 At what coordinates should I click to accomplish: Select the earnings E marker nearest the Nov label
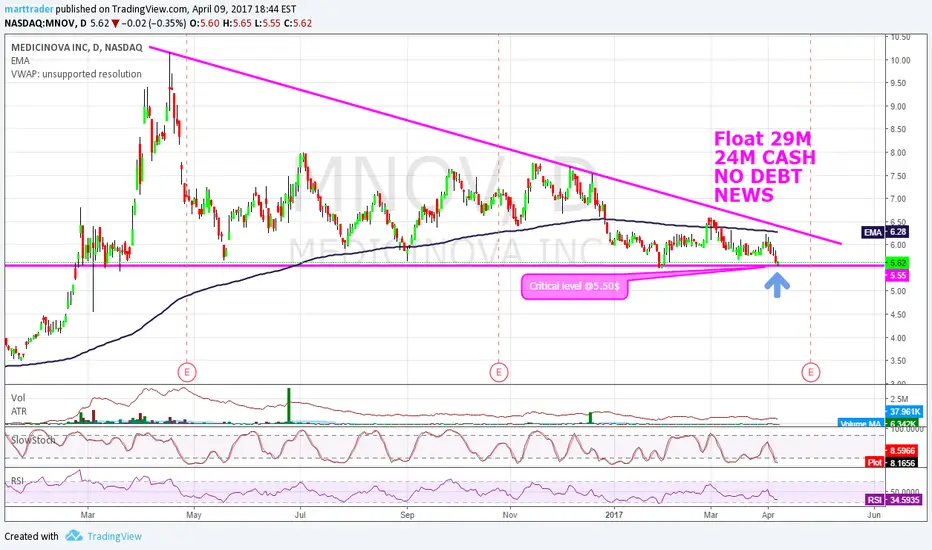pos(499,373)
